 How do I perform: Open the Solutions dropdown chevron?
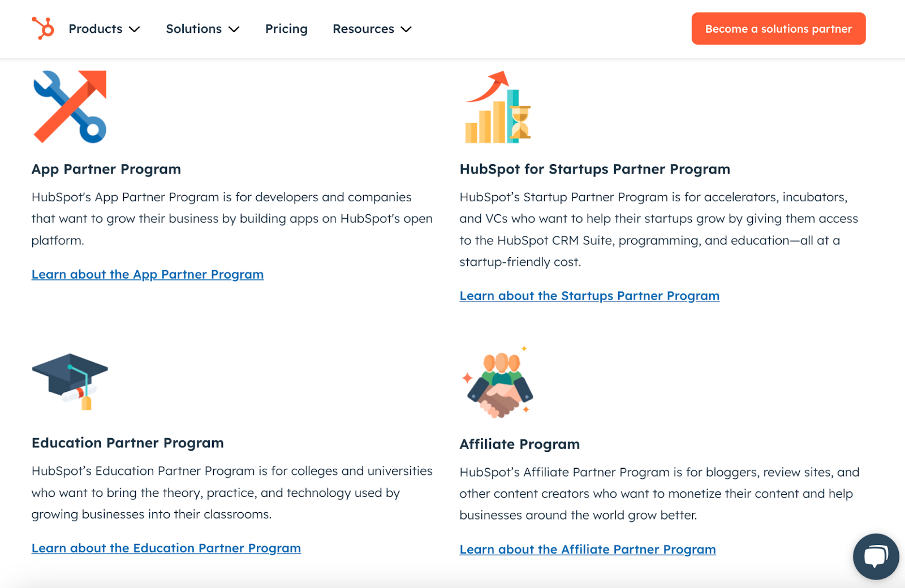[234, 30]
